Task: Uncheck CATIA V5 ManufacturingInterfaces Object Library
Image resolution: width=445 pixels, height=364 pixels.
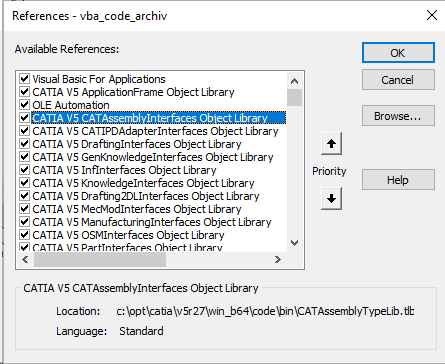Action: pos(24,222)
